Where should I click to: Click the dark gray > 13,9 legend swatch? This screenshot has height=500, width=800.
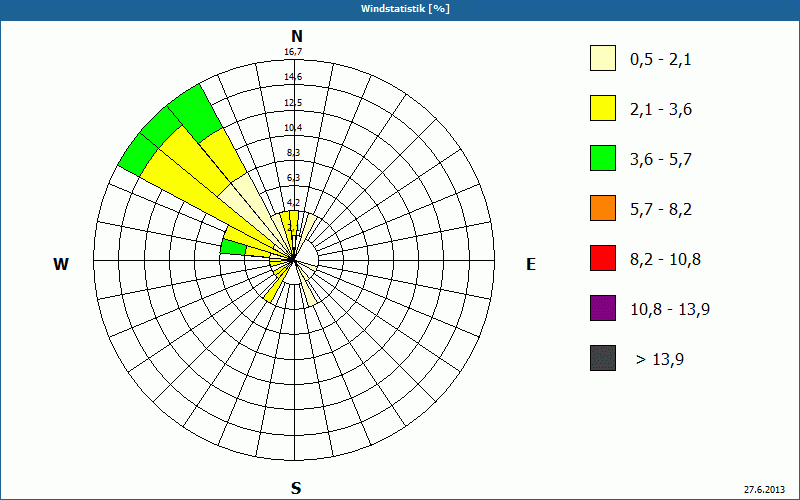pos(603,358)
